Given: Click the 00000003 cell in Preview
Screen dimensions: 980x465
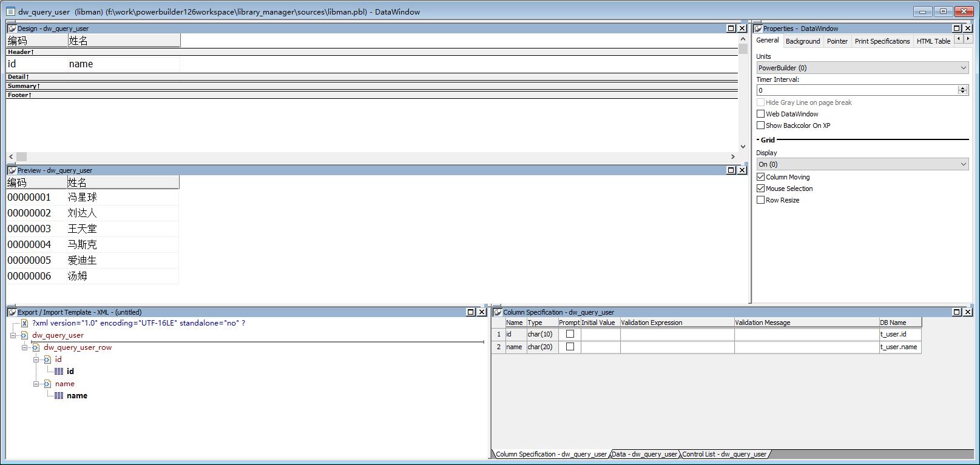Looking at the screenshot, I should (36, 229).
